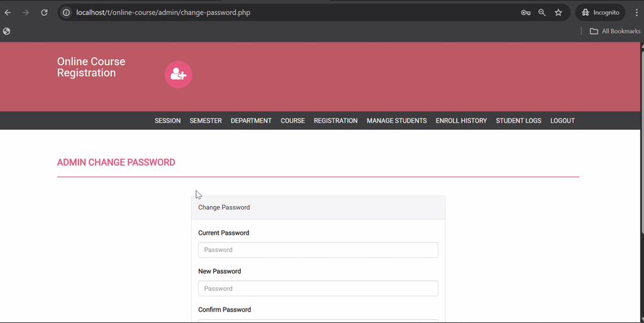Click the Online Course Registration title
Image resolution: width=644 pixels, height=323 pixels.
(x=91, y=67)
